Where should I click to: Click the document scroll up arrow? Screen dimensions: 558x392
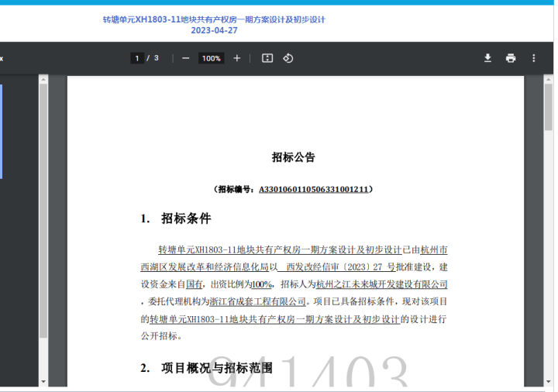(x=549, y=80)
